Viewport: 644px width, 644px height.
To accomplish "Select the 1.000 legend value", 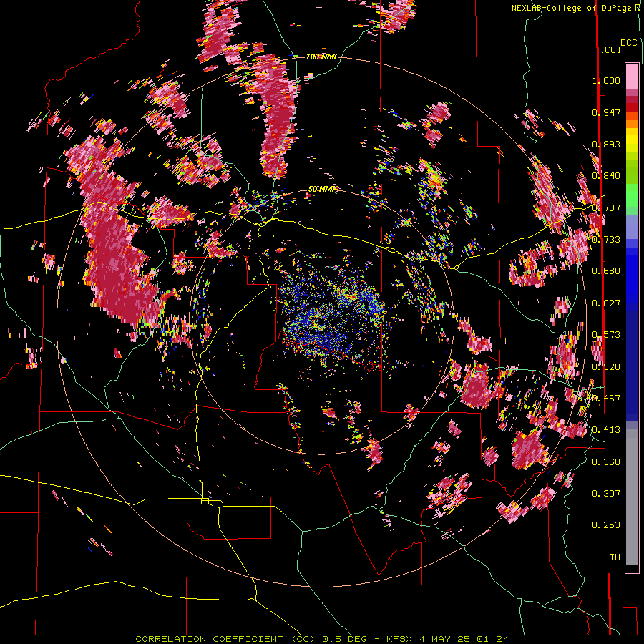I will (x=606, y=80).
